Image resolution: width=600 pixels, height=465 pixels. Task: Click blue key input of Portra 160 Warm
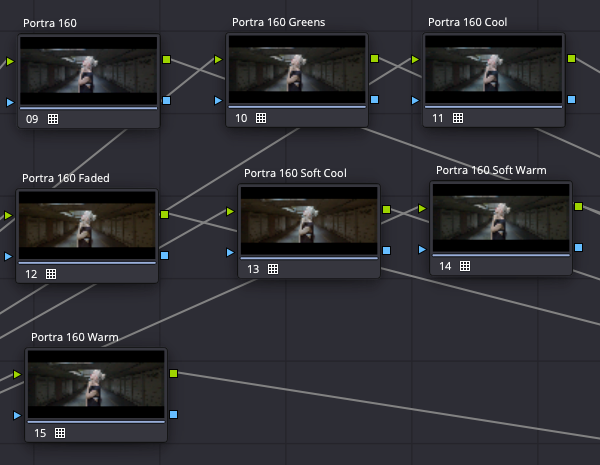18,414
